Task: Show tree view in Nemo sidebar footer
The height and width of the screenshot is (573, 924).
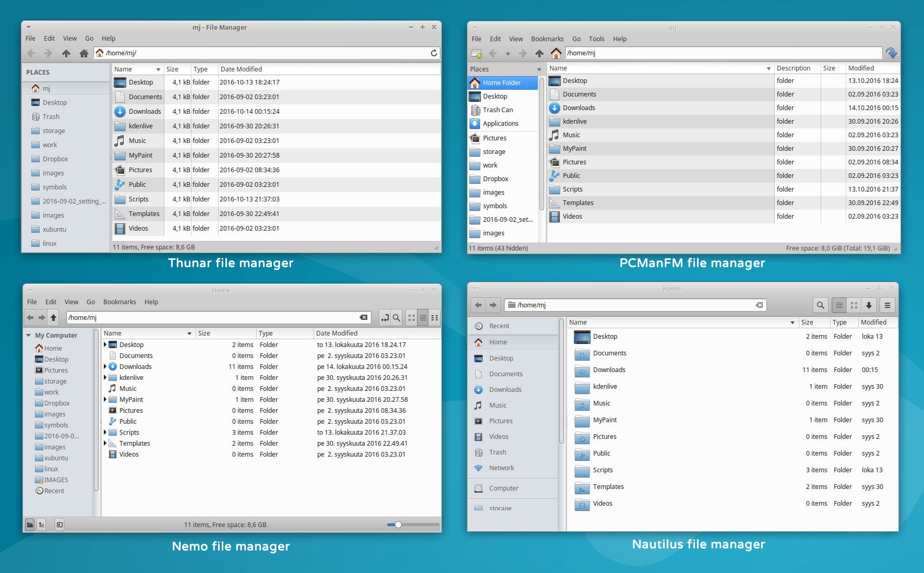Action: coord(41,525)
